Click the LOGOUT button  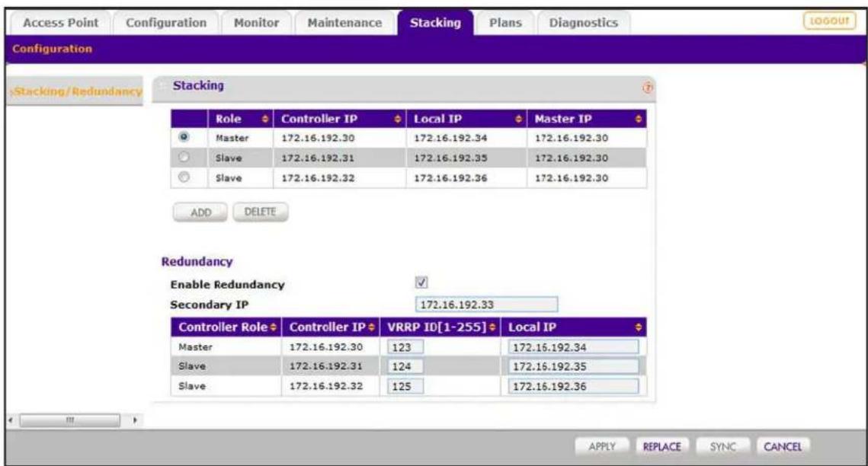pyautogui.click(x=829, y=21)
